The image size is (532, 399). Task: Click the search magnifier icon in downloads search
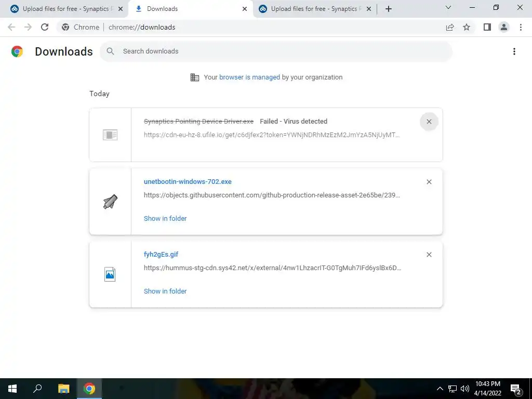(110, 51)
